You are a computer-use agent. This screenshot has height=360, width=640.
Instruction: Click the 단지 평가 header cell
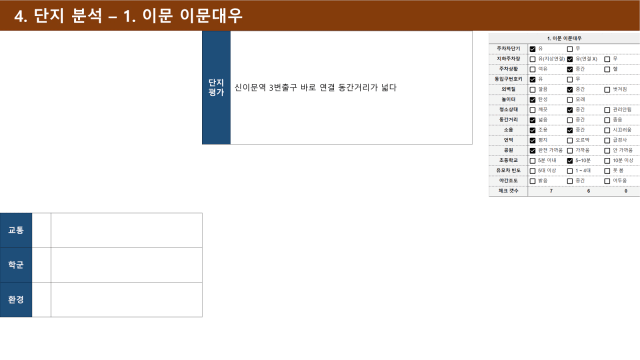point(216,88)
